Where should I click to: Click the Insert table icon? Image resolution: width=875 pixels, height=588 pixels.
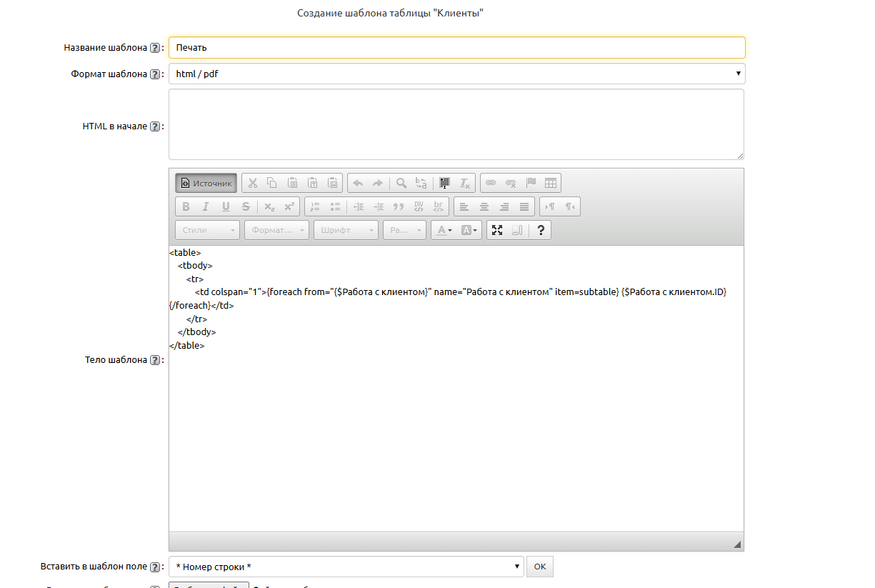point(551,183)
